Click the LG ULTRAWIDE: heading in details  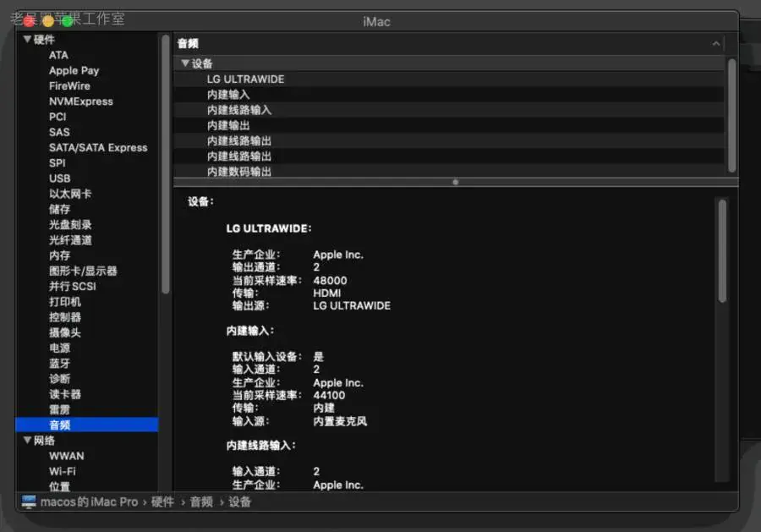pyautogui.click(x=269, y=228)
